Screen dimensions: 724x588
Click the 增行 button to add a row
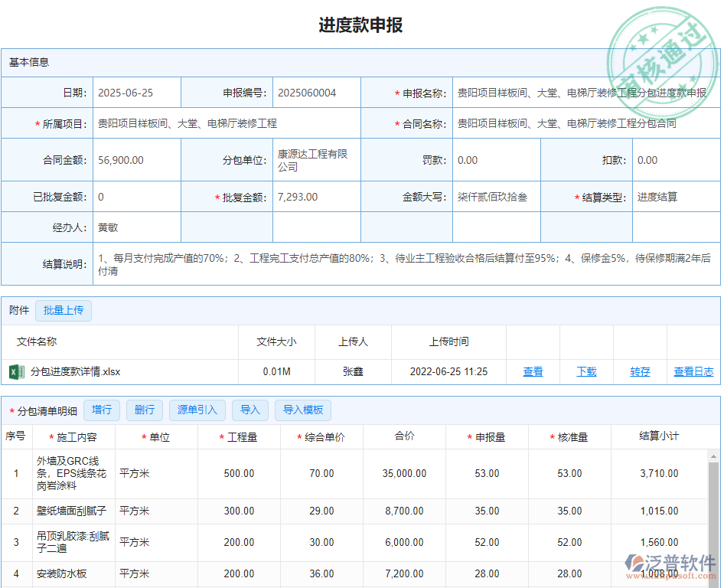(x=102, y=410)
